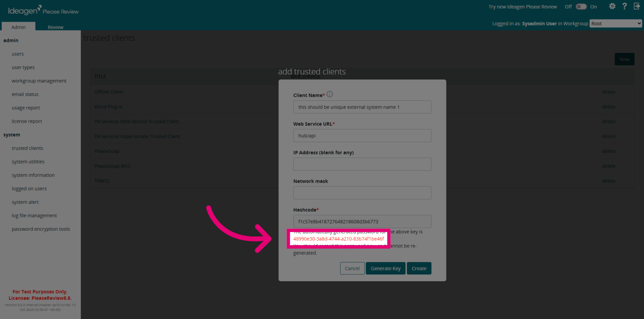Open users in the sidebar
644x319 pixels.
[x=18, y=54]
